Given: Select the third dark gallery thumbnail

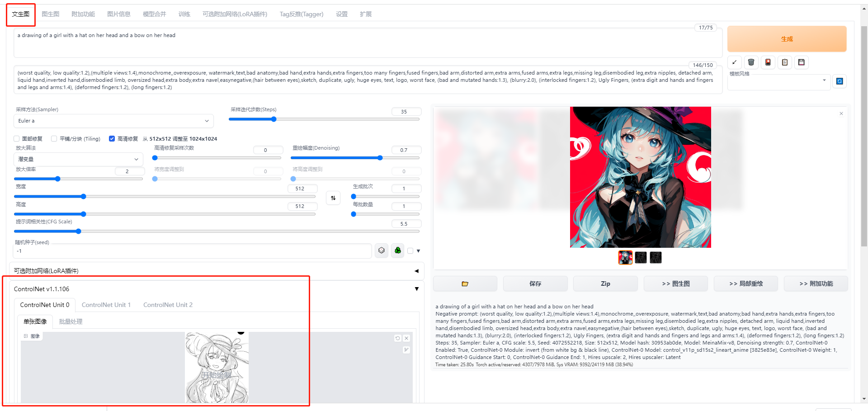Looking at the screenshot, I should click(x=656, y=257).
